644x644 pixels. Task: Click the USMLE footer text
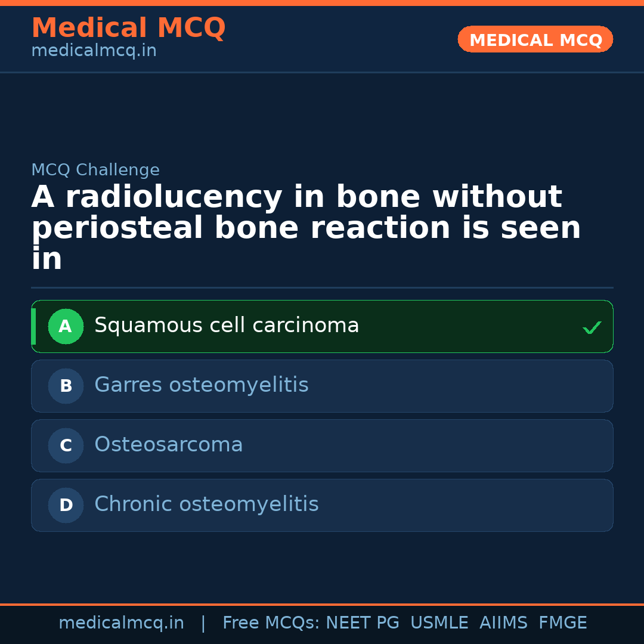point(439,623)
